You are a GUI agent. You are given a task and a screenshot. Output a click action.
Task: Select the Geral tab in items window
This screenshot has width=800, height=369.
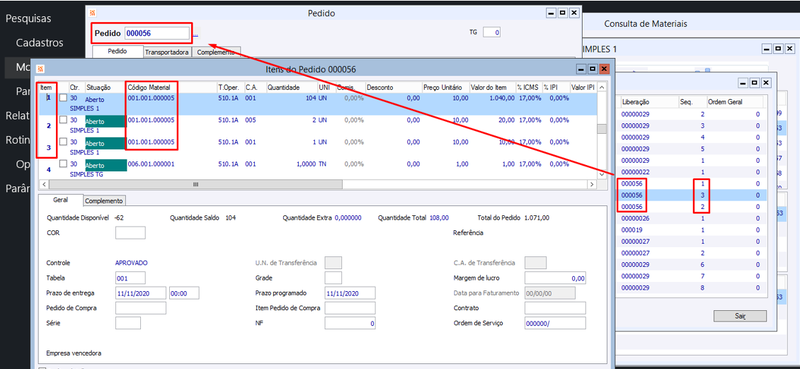click(x=60, y=200)
